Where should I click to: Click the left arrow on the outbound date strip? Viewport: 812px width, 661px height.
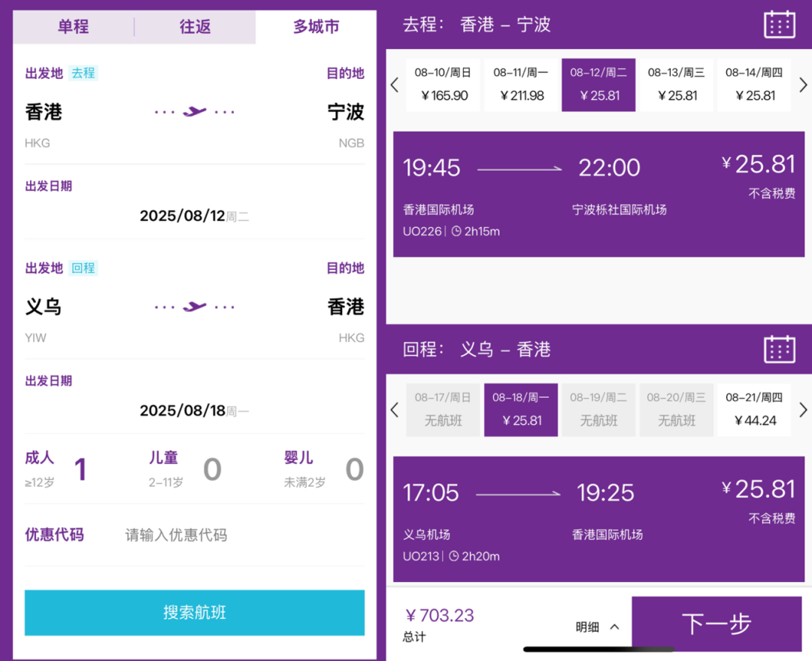click(x=394, y=85)
